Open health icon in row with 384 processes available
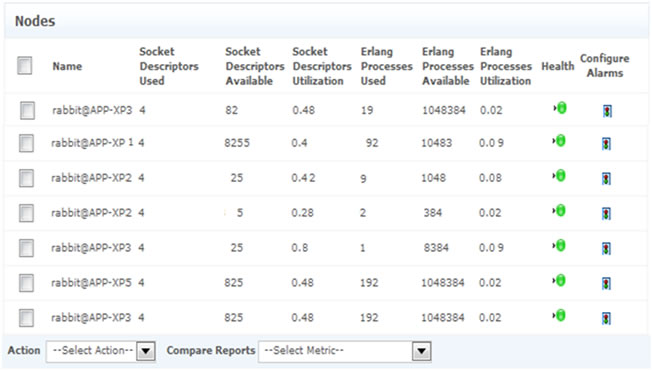The image size is (652, 370). point(560,211)
